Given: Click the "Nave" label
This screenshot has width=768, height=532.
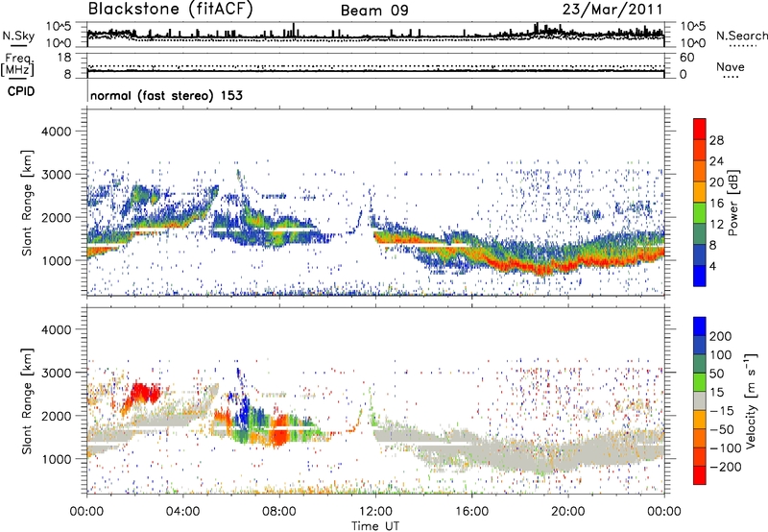Looking at the screenshot, I should (731, 67).
